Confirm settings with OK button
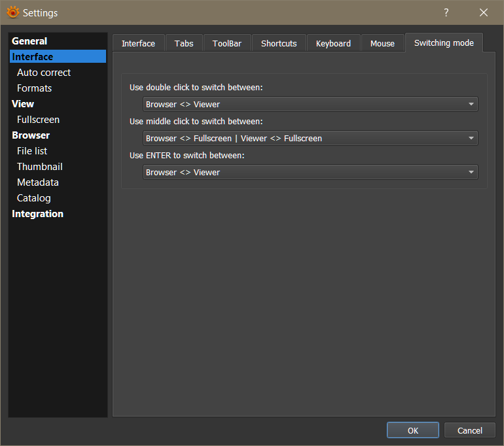504x446 pixels. [x=413, y=430]
